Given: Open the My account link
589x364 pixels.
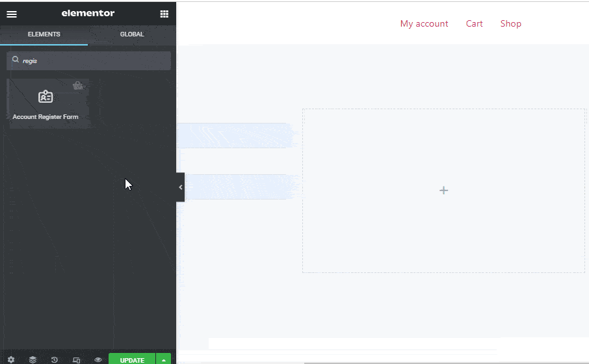Looking at the screenshot, I should tap(424, 23).
